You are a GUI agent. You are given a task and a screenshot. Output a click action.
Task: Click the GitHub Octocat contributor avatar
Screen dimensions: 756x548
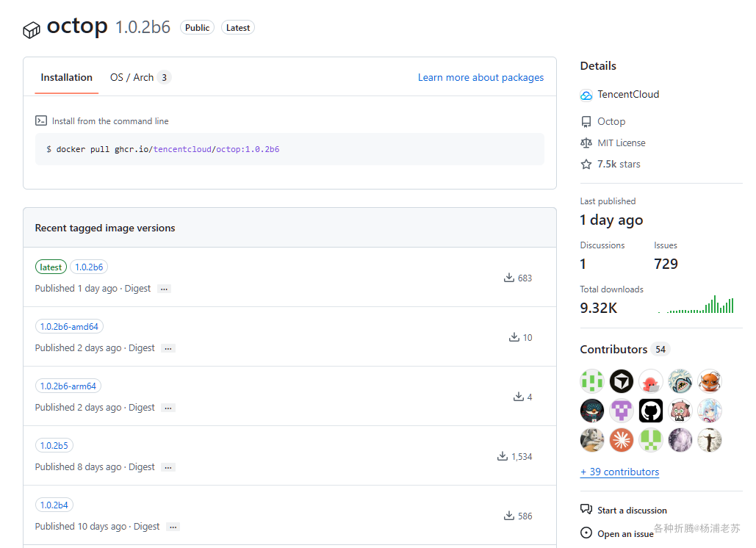pos(650,411)
